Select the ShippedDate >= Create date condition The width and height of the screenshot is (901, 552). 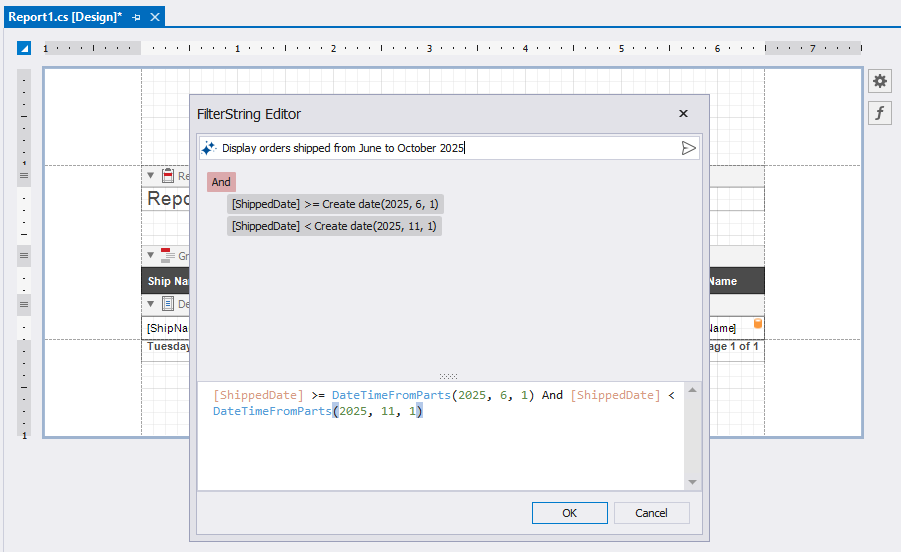click(335, 204)
